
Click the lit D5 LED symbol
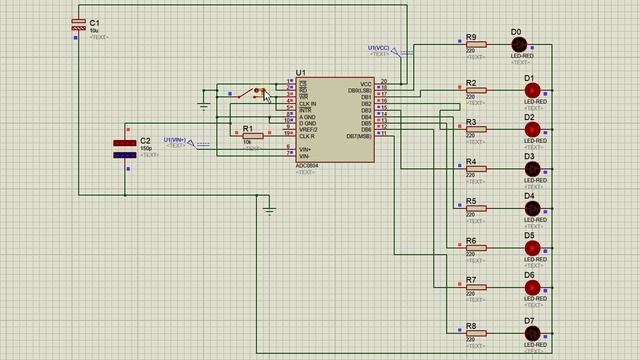(532, 248)
